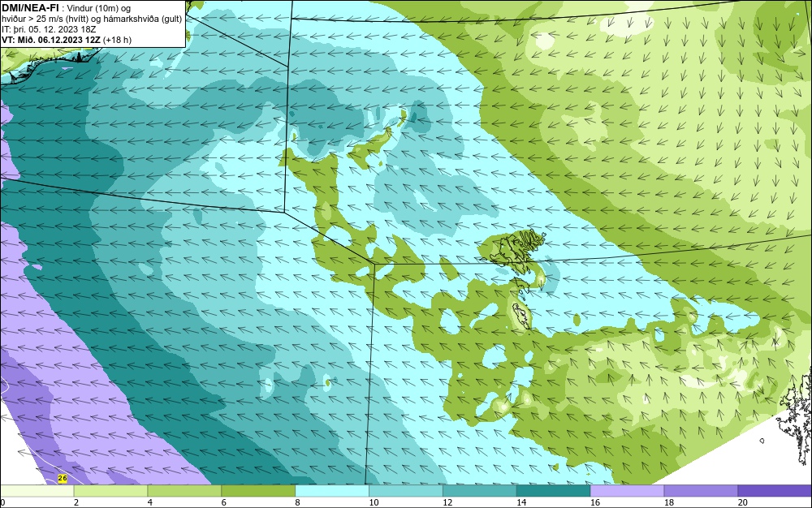
Task: Click the 'hviður > 25 m/s' description line
Action: [92, 19]
